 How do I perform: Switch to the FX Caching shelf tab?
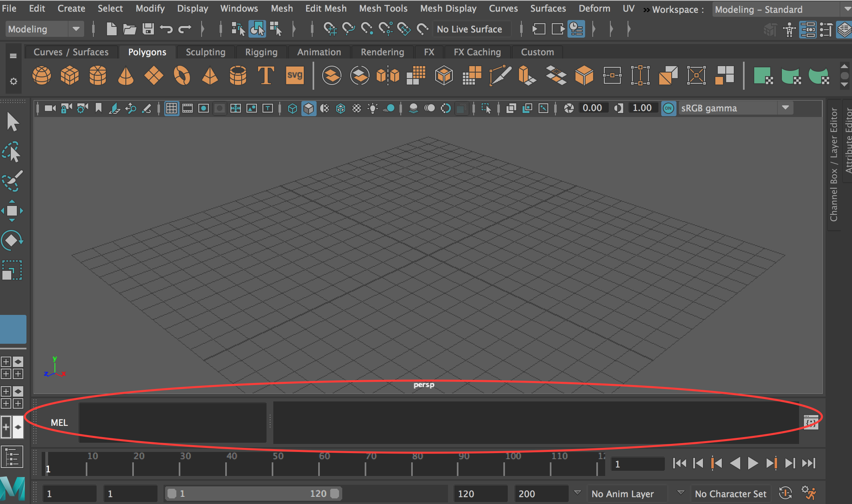coord(477,52)
